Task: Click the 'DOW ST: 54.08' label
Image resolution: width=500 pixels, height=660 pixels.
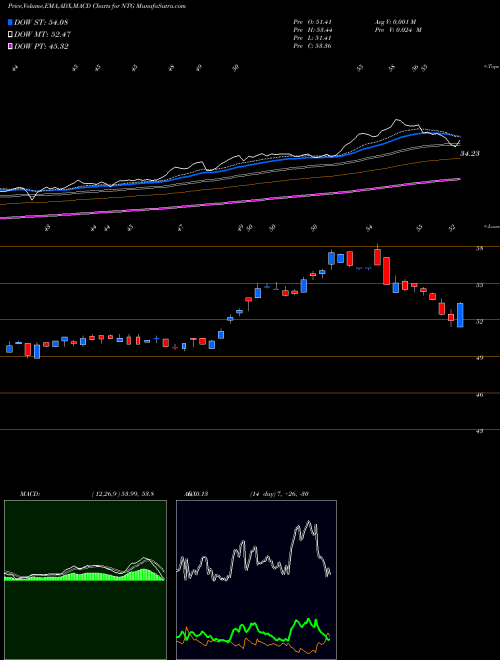Action: (41, 22)
